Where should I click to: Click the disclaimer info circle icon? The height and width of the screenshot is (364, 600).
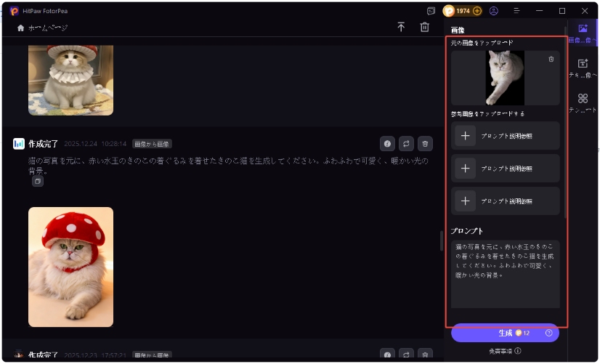click(518, 351)
